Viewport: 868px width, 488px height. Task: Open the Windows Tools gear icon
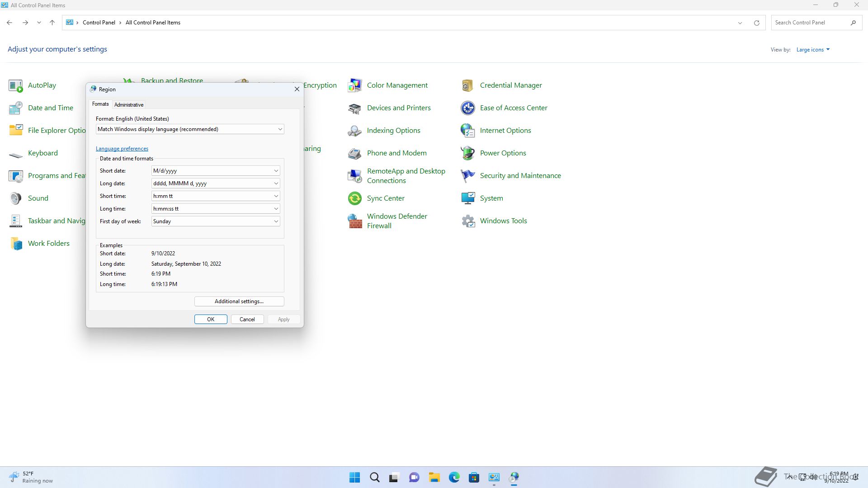pyautogui.click(x=468, y=221)
